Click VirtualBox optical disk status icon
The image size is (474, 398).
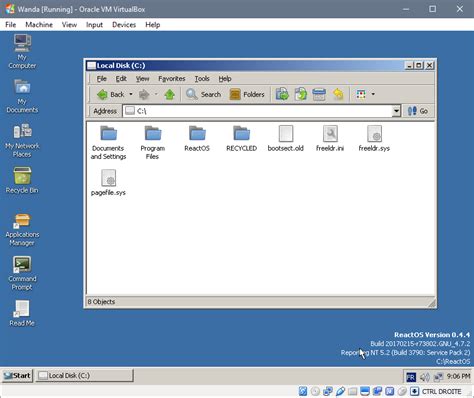pos(315,391)
